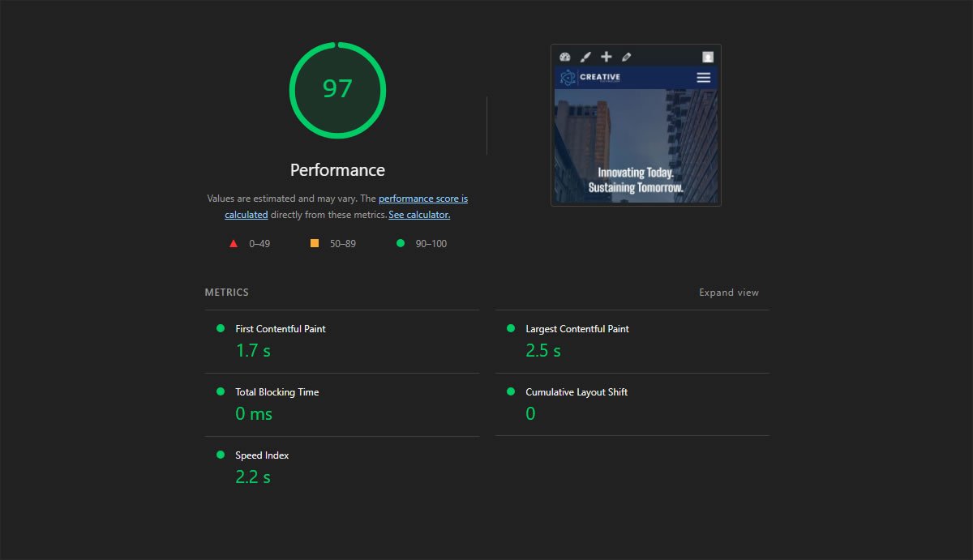Click the Creative atom logo in the thumbnail
Viewport: 973px width, 560px height.
pos(568,77)
